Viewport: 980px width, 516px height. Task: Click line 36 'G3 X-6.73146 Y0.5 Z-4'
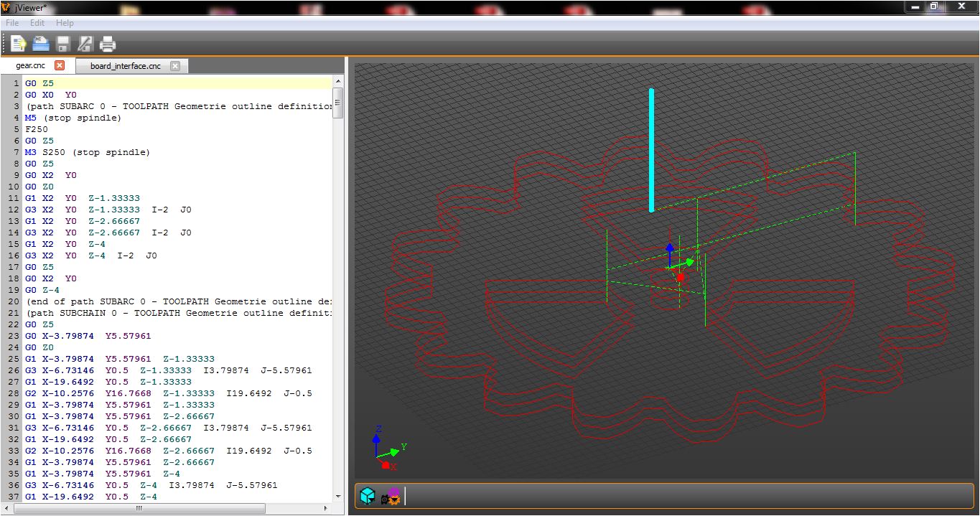tap(151, 485)
